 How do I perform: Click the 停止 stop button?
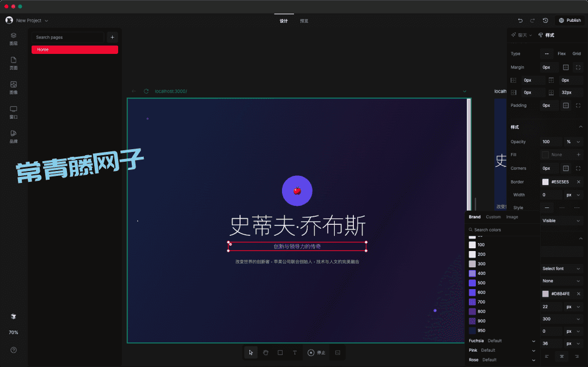tap(316, 352)
